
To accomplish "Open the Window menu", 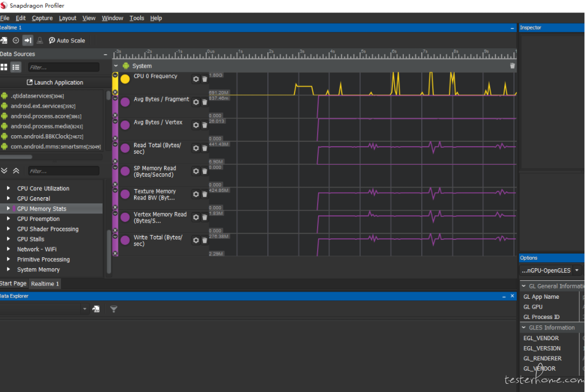I will 112,18.
